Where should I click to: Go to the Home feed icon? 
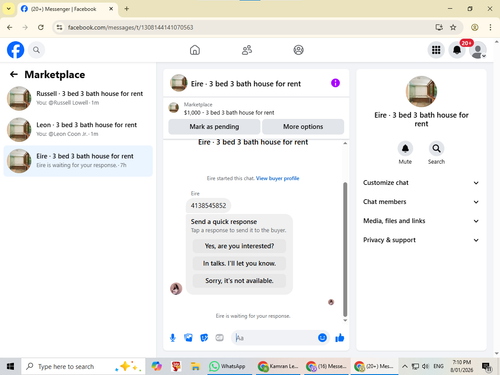coord(195,50)
